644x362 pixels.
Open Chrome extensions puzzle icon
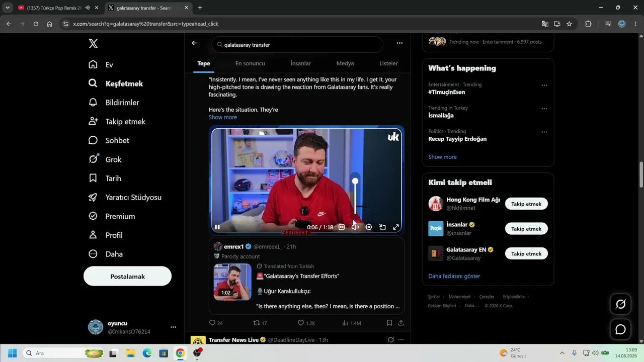[x=588, y=24]
